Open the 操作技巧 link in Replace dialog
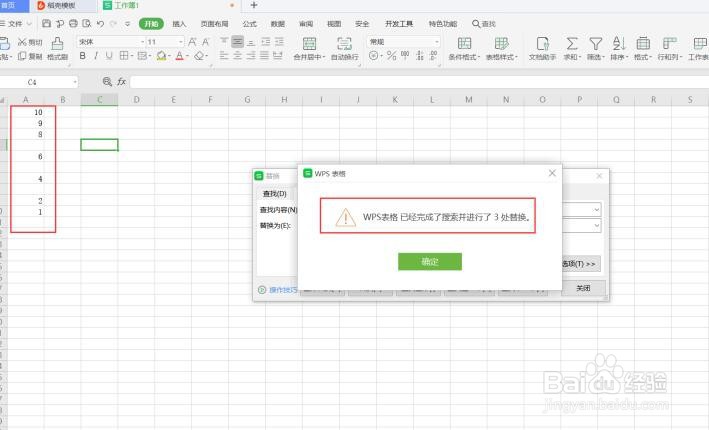The width and height of the screenshot is (709, 430). pyautogui.click(x=283, y=290)
